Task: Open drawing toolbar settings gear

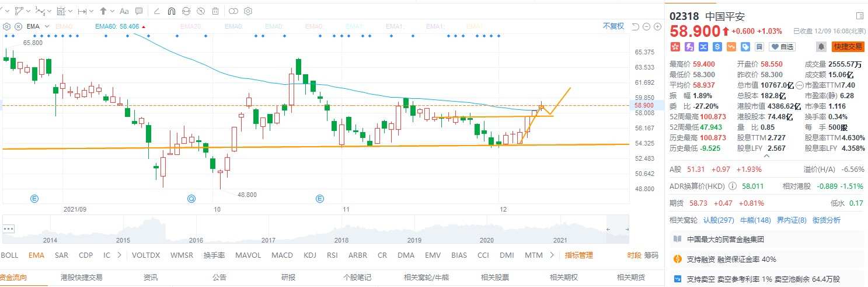Action: (248, 11)
